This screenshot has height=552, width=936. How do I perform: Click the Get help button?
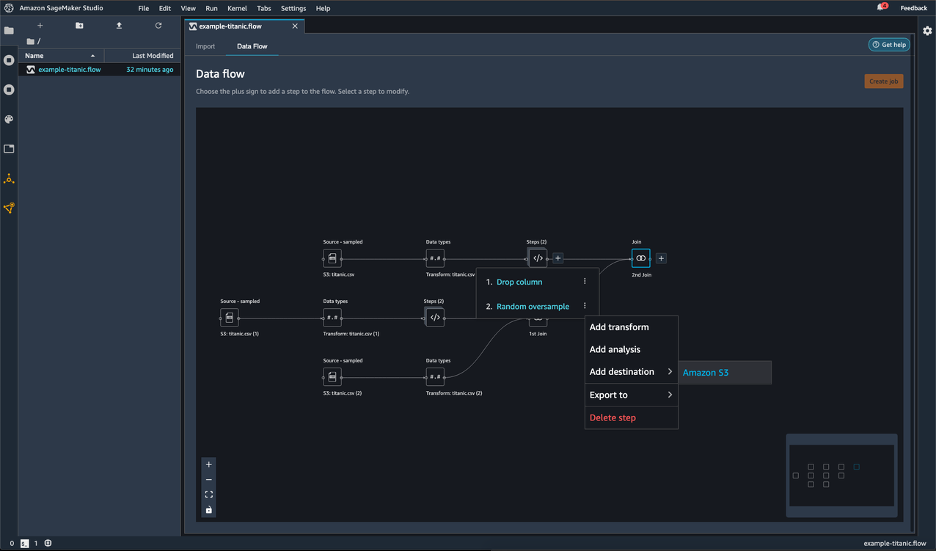[x=889, y=45]
